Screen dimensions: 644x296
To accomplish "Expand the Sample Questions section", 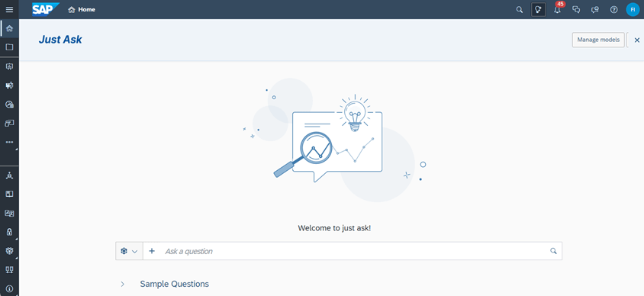I will (122, 284).
